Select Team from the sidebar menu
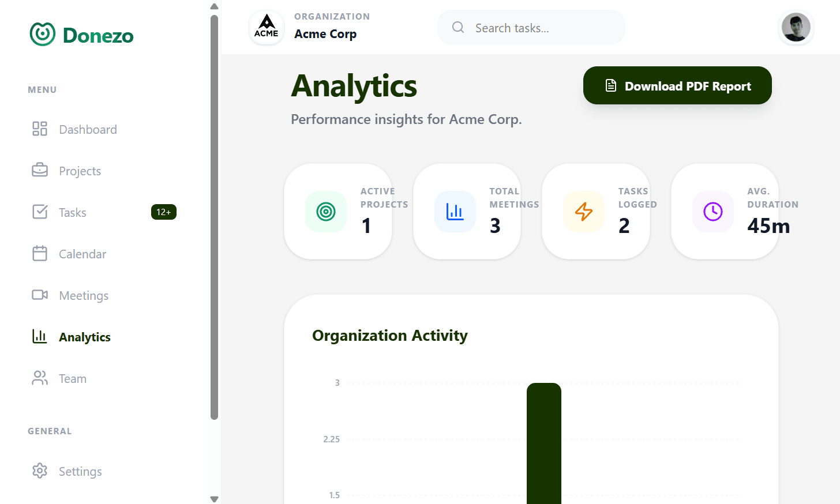This screenshot has width=840, height=504. (x=73, y=378)
